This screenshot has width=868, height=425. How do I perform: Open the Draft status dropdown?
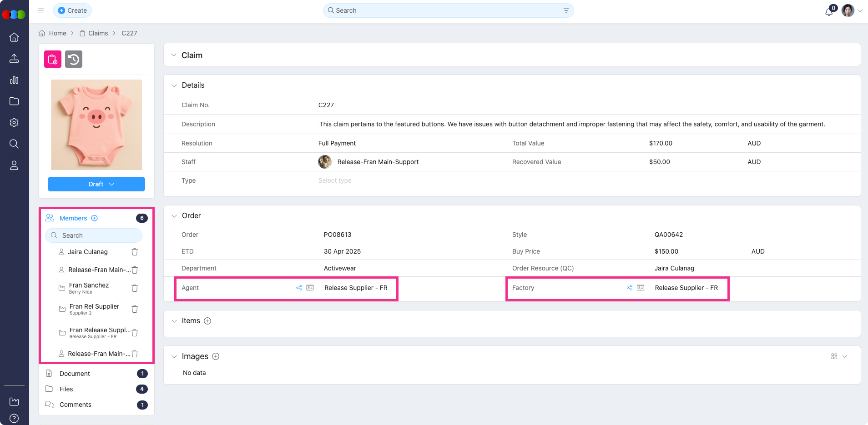(x=96, y=184)
